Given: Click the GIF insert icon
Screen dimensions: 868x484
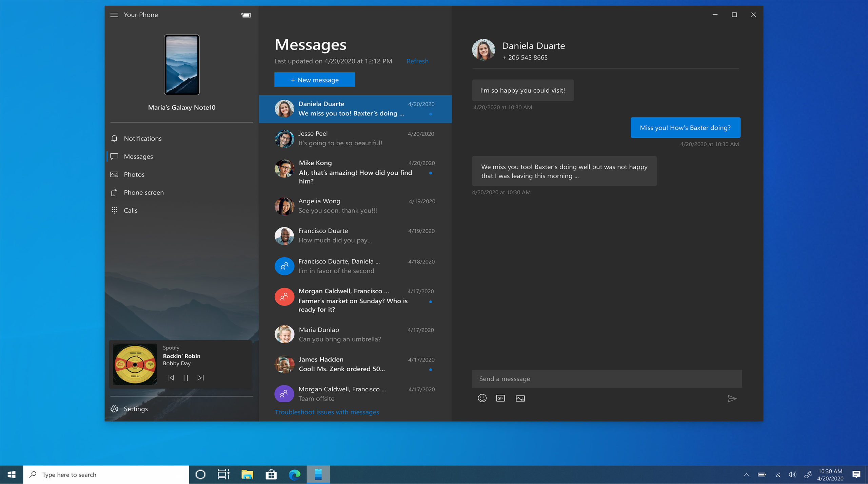Looking at the screenshot, I should [x=500, y=398].
